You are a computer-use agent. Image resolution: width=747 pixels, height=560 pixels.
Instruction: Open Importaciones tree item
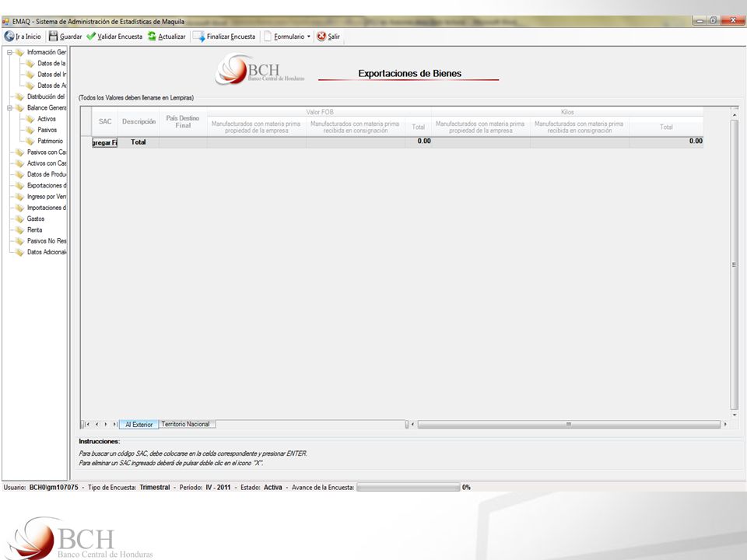pos(46,208)
